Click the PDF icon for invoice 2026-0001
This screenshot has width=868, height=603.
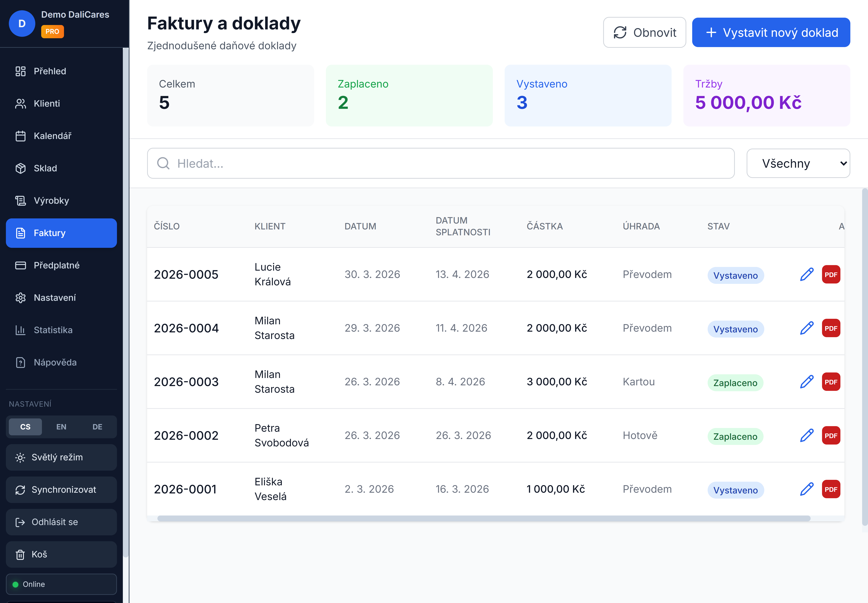coord(831,489)
